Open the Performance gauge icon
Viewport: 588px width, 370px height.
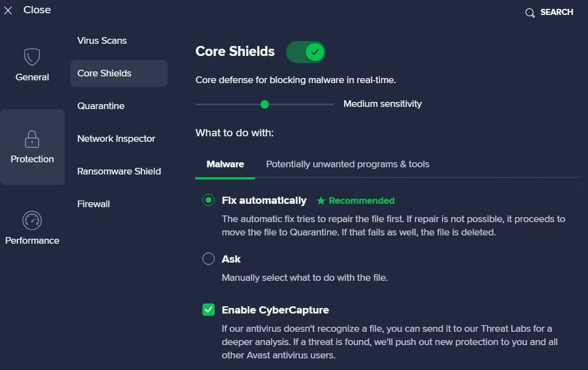point(32,220)
